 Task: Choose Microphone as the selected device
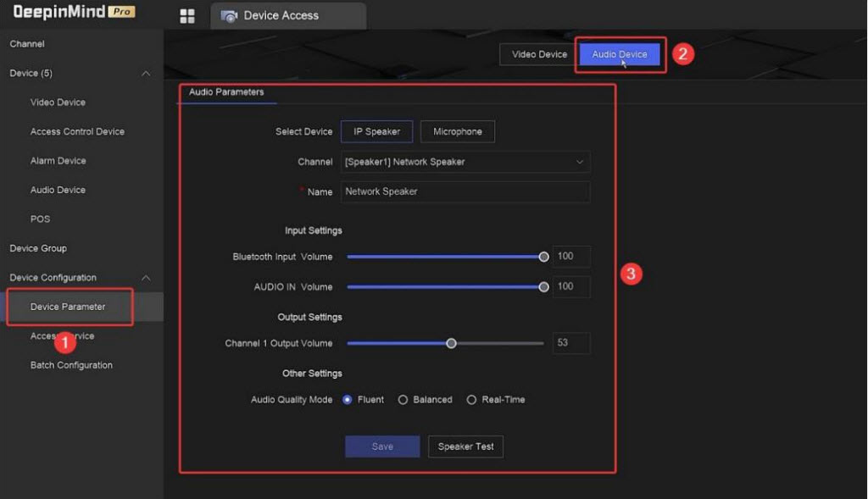point(457,131)
